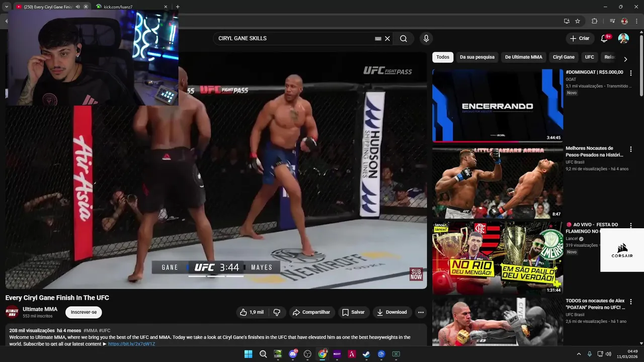Open the Ultimate MMA channel avatar

pyautogui.click(x=12, y=312)
